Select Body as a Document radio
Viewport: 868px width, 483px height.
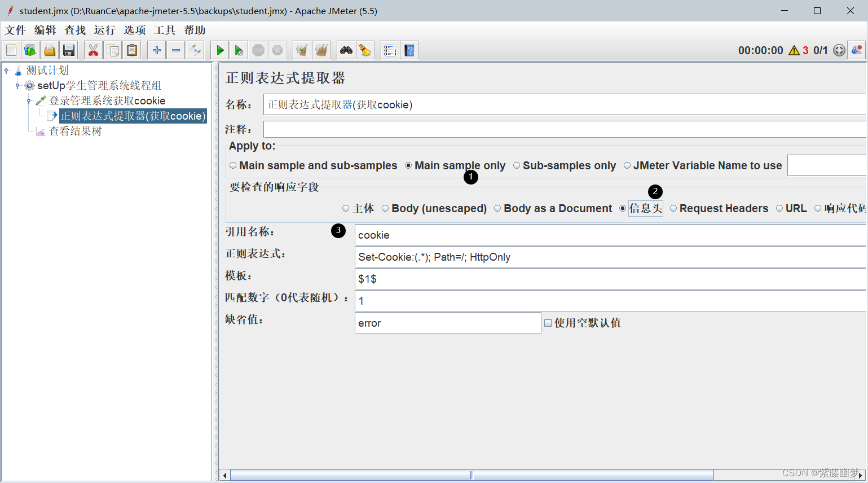point(497,208)
